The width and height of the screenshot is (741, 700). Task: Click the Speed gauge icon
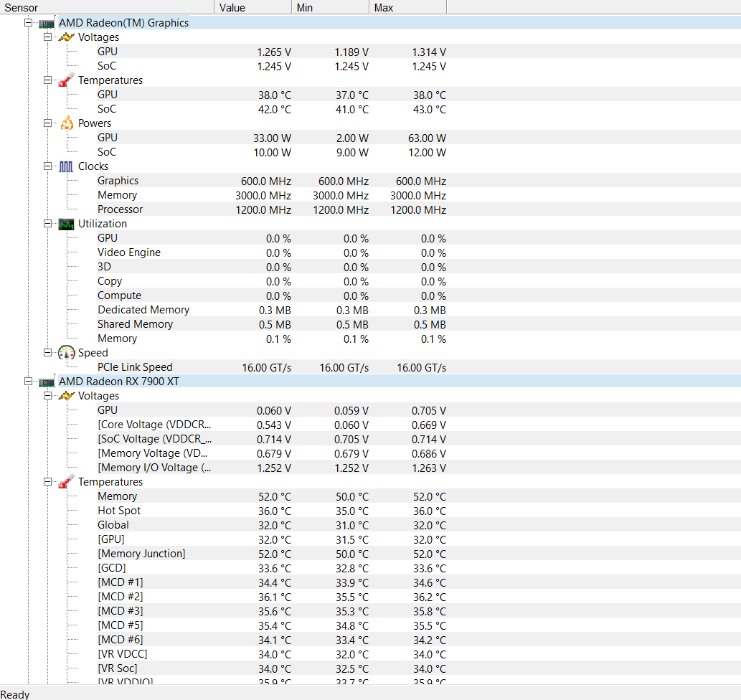(x=66, y=353)
